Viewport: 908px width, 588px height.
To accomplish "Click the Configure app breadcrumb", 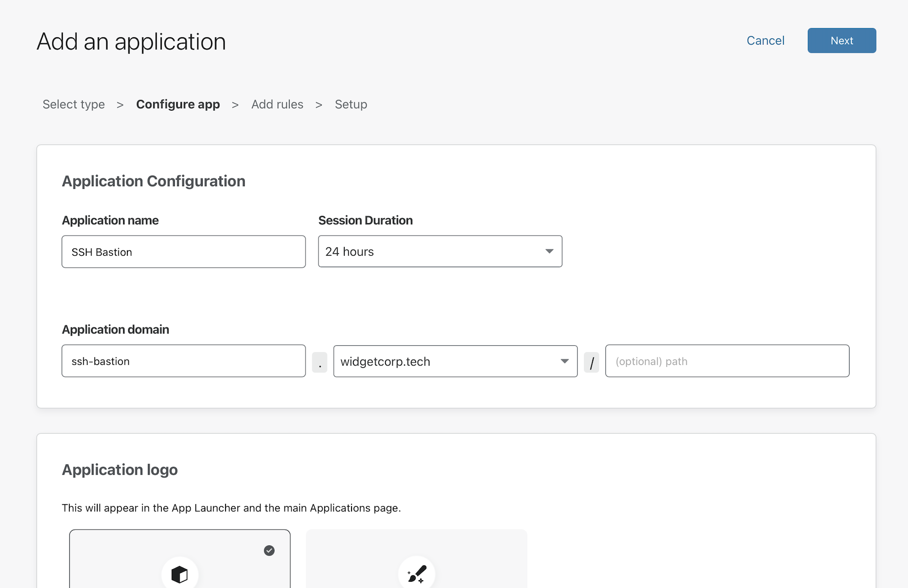I will point(178,104).
